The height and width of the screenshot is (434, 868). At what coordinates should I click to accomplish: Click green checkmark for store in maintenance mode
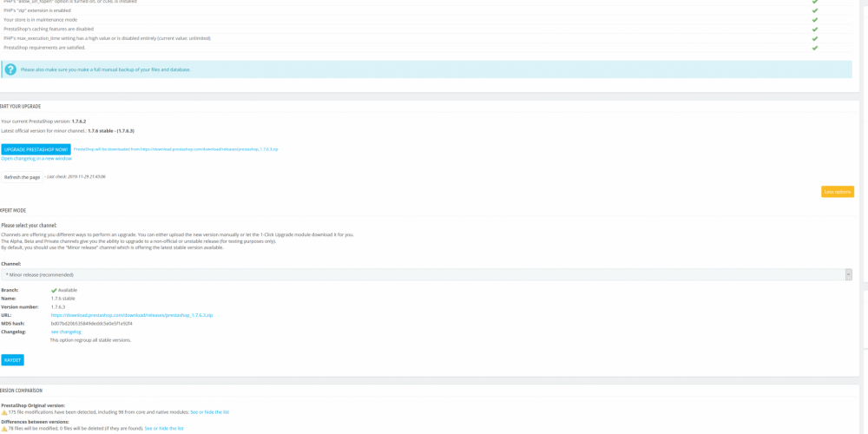[815, 19]
